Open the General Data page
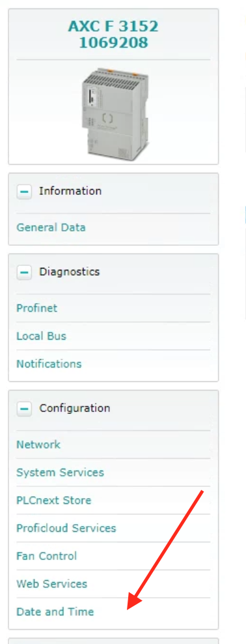Screen dimensions: 246x644 tap(51, 227)
